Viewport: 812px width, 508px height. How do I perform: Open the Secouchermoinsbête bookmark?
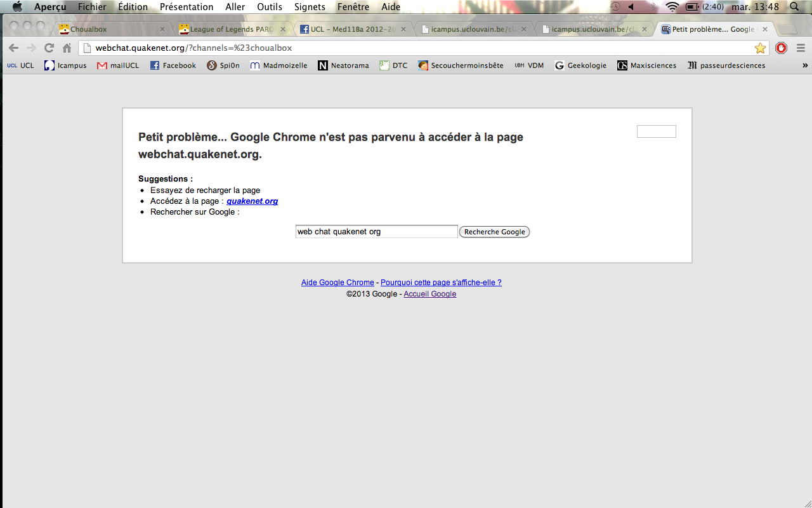pyautogui.click(x=461, y=65)
